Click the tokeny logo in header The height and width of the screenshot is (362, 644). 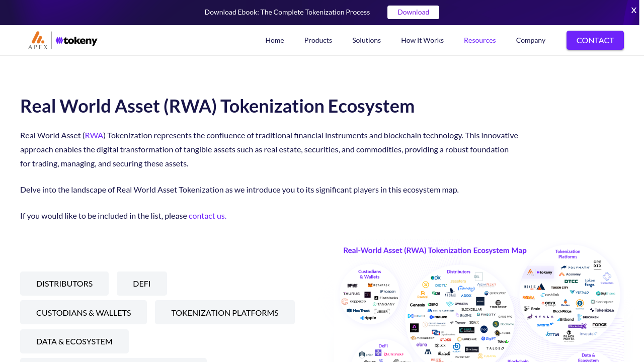click(x=76, y=41)
